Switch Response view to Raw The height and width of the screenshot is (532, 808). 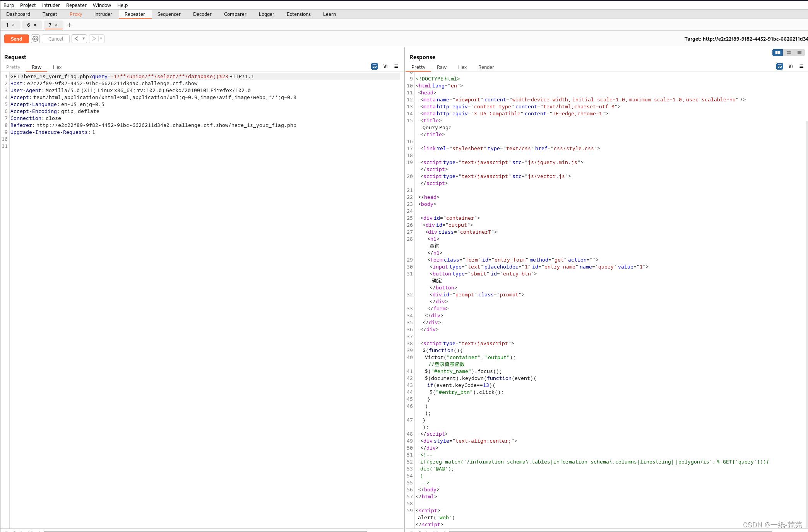pyautogui.click(x=442, y=67)
